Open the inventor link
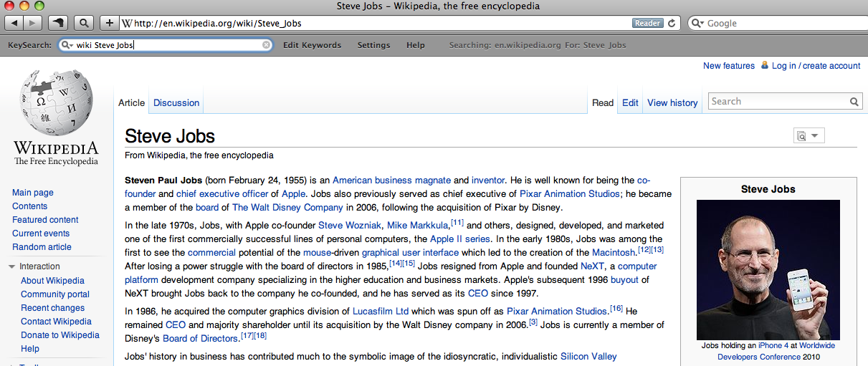This screenshot has height=366, width=868. (488, 180)
